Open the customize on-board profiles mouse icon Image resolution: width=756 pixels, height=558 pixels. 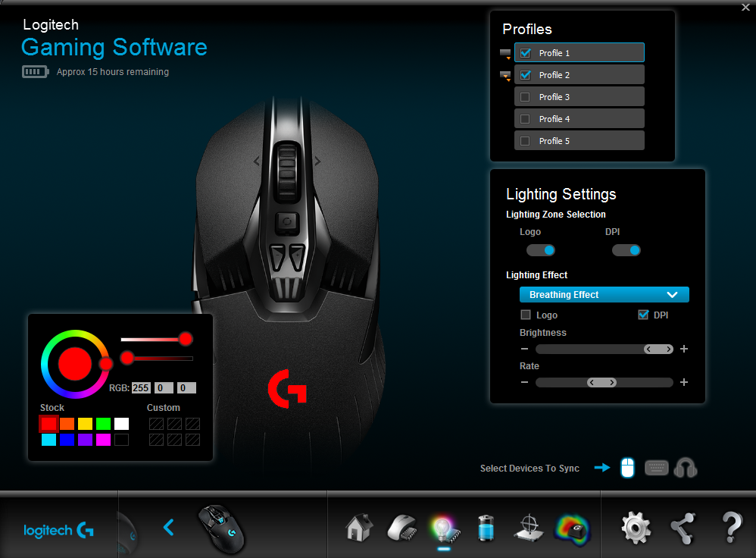click(401, 528)
